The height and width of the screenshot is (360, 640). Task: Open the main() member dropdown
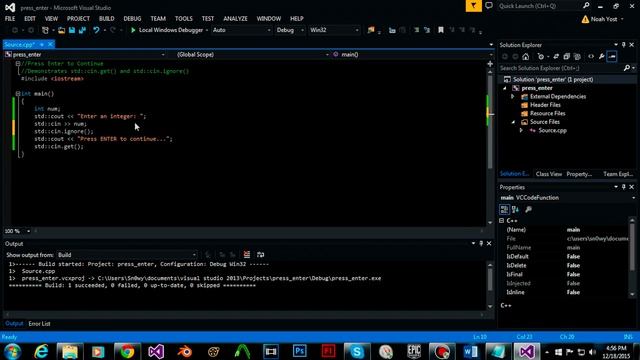[412, 54]
